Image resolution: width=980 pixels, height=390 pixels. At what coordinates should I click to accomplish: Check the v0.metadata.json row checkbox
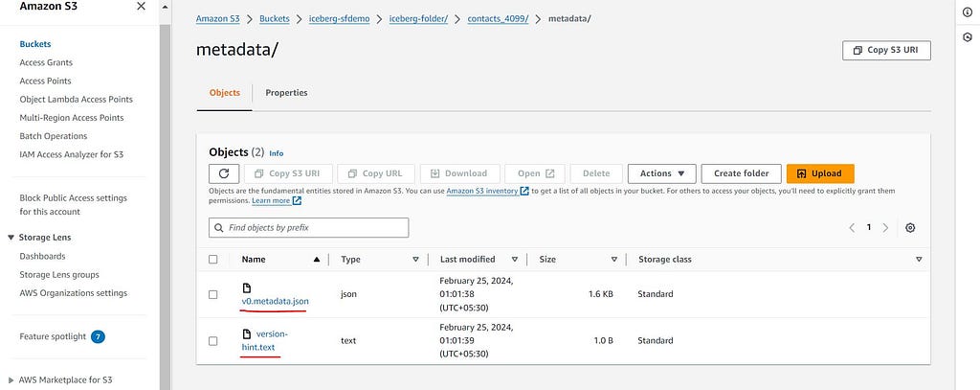(213, 294)
